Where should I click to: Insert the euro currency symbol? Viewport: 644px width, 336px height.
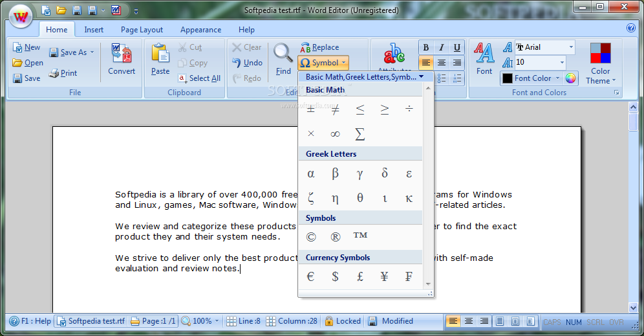tap(311, 276)
